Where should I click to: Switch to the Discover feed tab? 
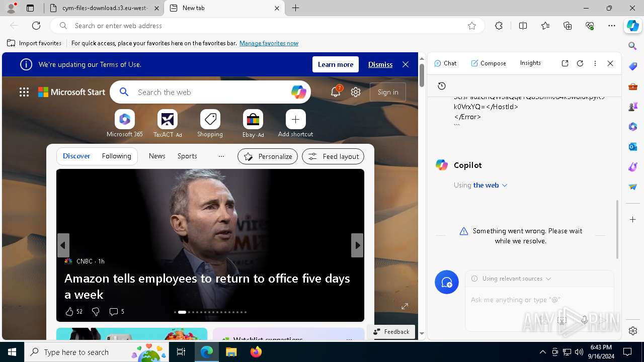click(76, 156)
